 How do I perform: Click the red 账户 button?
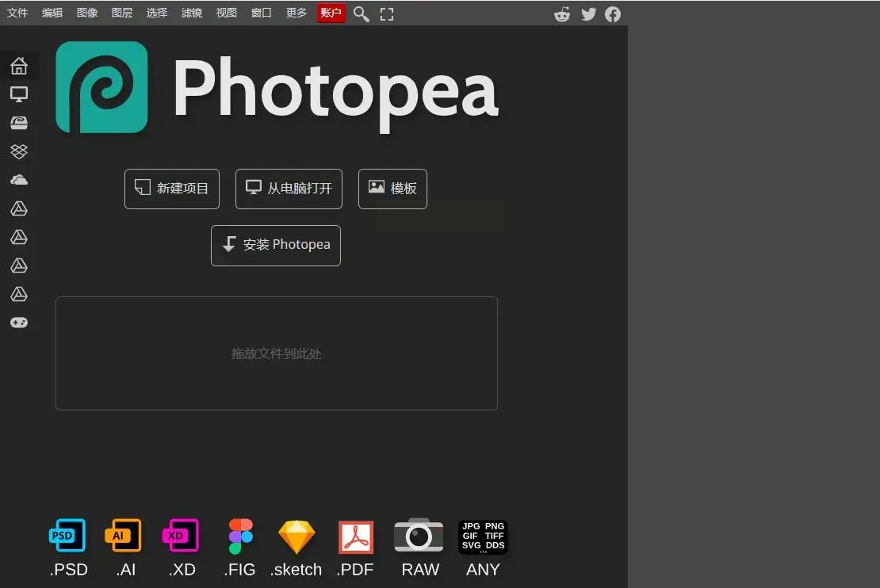click(331, 13)
